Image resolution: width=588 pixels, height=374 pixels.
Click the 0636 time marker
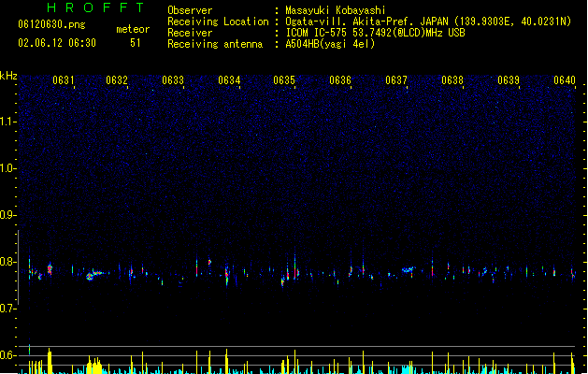click(x=340, y=80)
